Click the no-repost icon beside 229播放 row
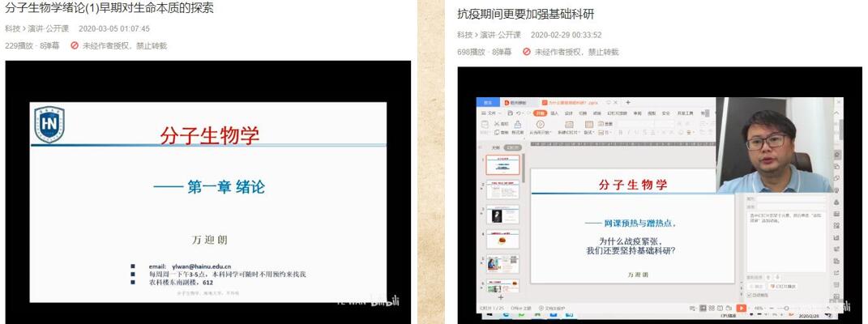The image size is (868, 324). [75, 46]
